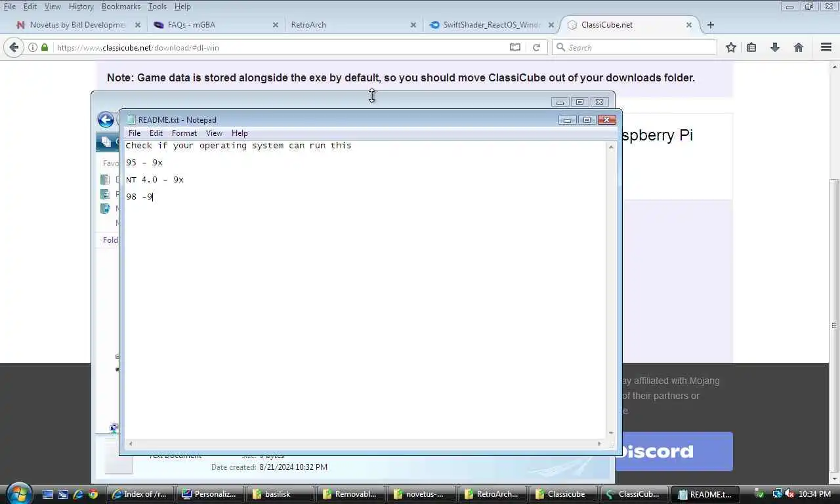Toggle reader view icon in address bar
Screen dimensions: 840x504
point(515,47)
